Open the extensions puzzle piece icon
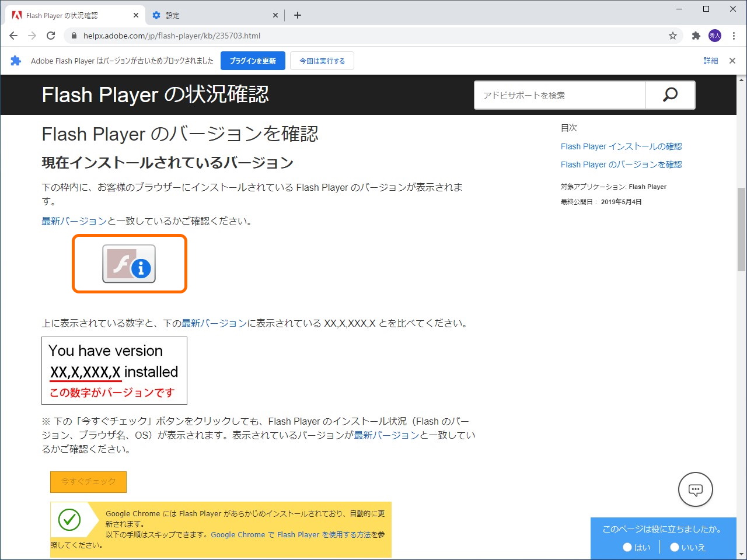The width and height of the screenshot is (747, 560). [696, 35]
